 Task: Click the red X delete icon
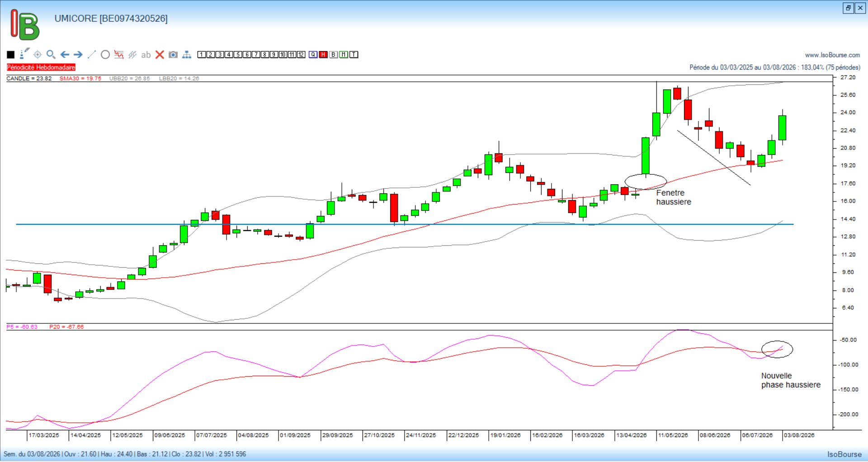[x=160, y=55]
